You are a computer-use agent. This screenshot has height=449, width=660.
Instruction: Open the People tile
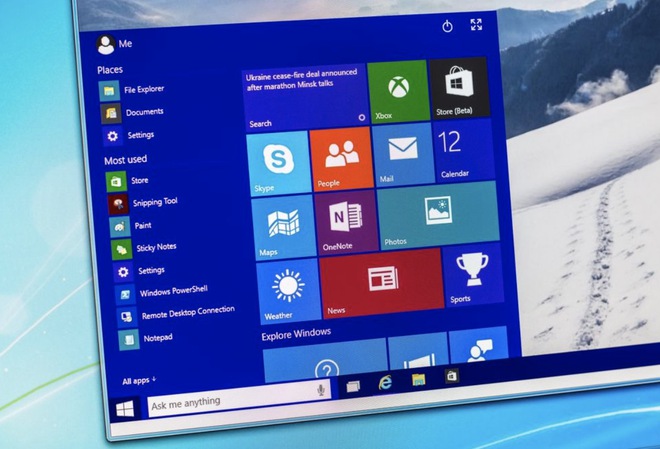(x=341, y=159)
